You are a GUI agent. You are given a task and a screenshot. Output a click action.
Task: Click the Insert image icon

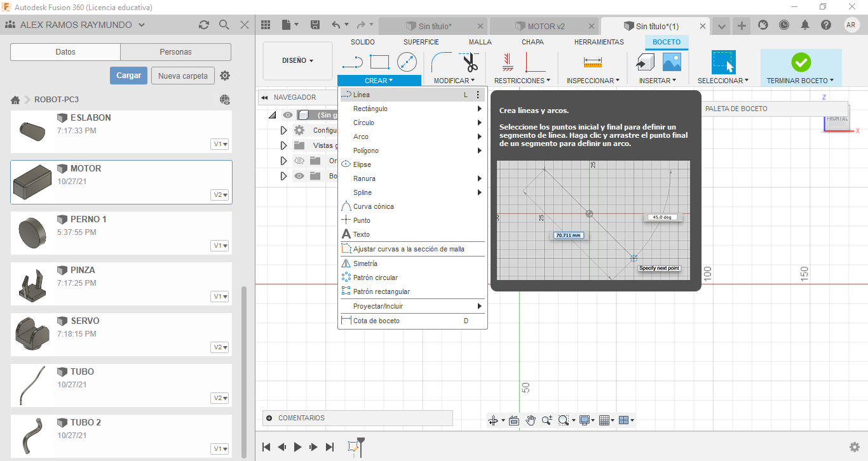point(672,62)
